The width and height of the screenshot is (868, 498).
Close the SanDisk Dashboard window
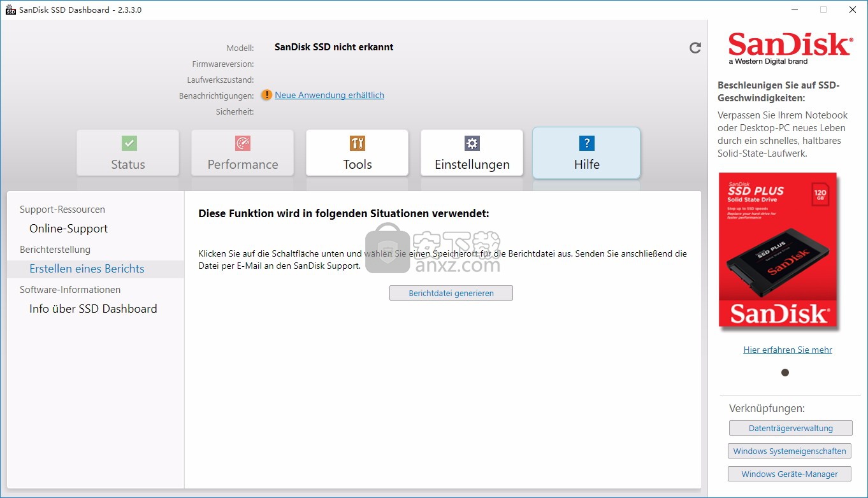click(x=853, y=10)
